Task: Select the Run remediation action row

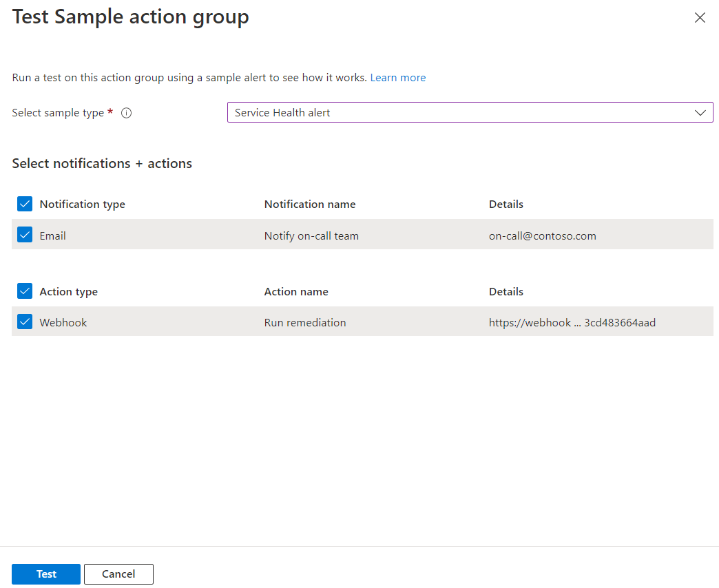Action: [305, 322]
